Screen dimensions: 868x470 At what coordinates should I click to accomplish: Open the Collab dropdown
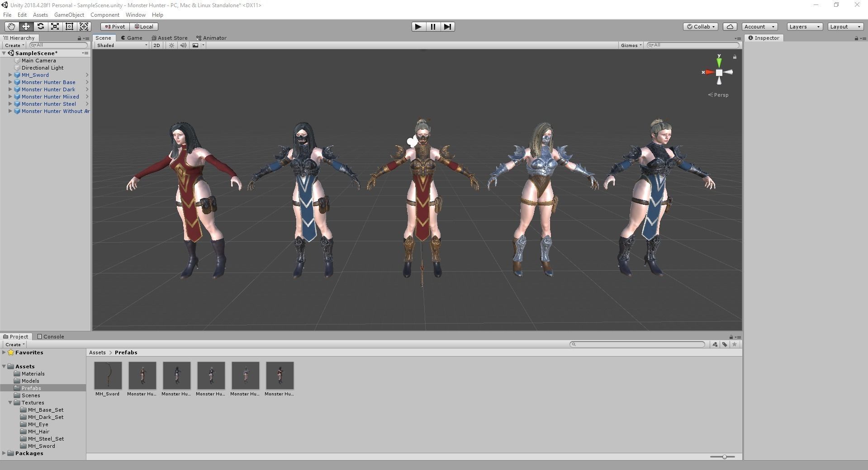[701, 27]
